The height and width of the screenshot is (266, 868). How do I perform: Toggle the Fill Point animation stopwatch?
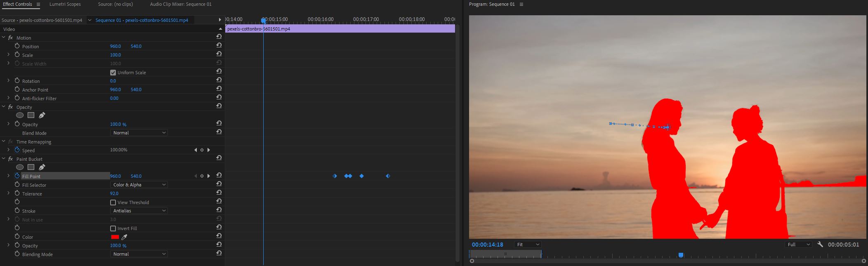pyautogui.click(x=17, y=176)
